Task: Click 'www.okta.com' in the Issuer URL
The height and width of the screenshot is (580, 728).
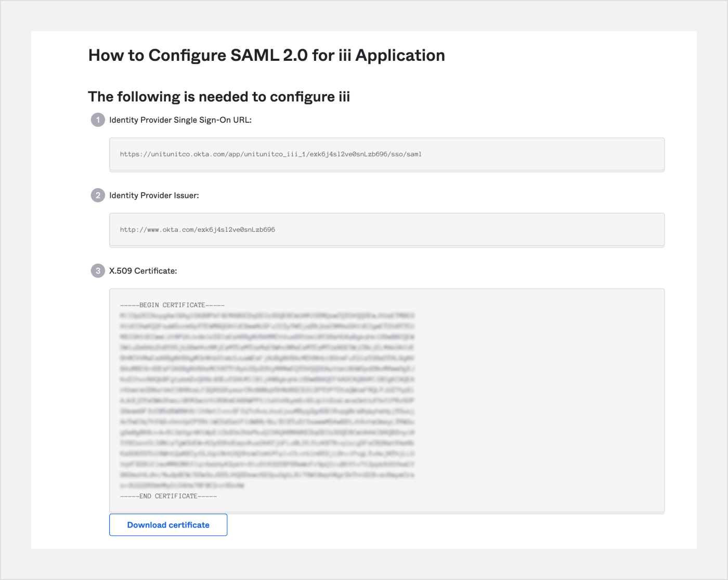Action: click(x=163, y=230)
